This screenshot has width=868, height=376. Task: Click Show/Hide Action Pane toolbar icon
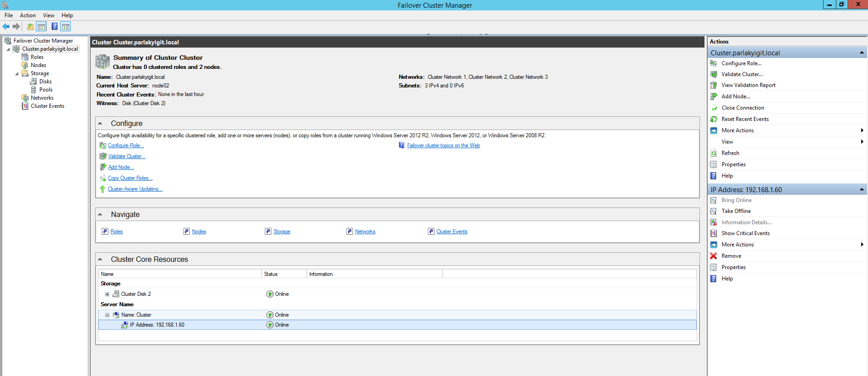coord(66,27)
